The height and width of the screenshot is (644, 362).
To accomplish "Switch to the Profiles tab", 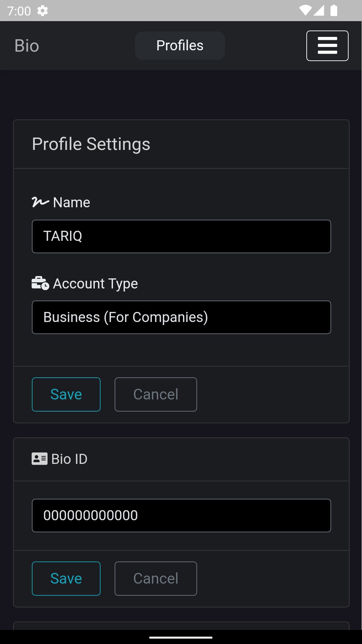I will (180, 46).
